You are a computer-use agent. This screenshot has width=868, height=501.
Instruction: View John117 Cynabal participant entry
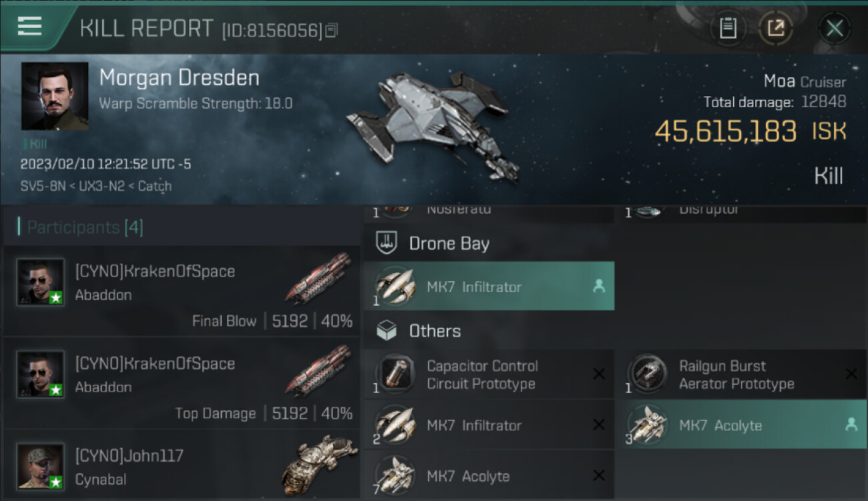click(x=182, y=466)
